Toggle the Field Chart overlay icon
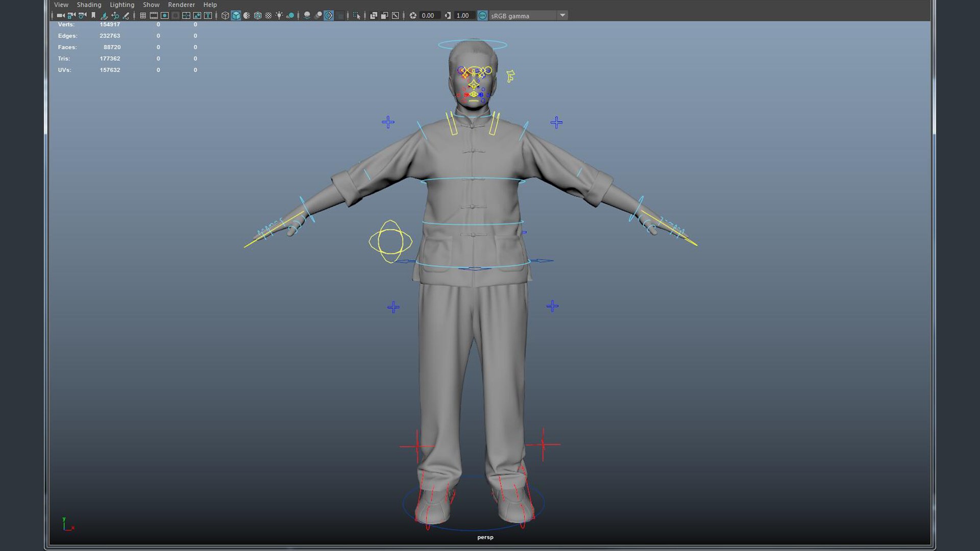980x551 pixels. [186, 16]
